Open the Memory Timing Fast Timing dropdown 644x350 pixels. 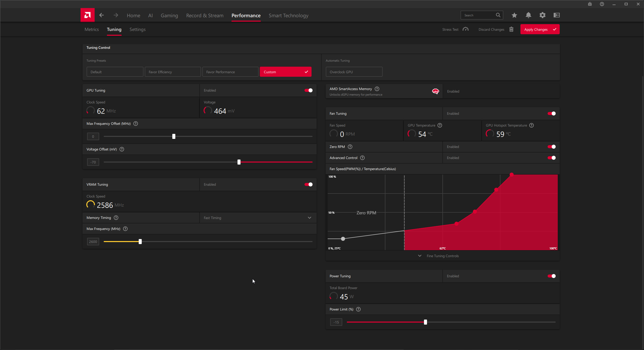click(258, 218)
